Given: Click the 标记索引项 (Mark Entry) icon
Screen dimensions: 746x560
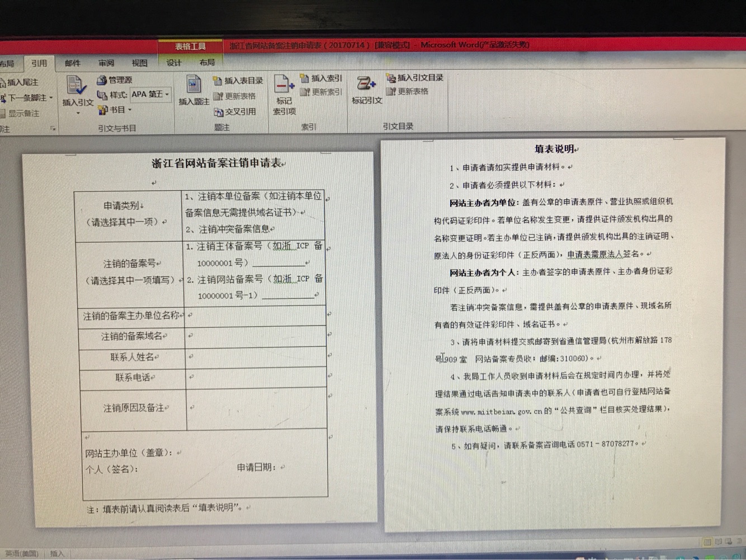Looking at the screenshot, I should click(x=284, y=84).
